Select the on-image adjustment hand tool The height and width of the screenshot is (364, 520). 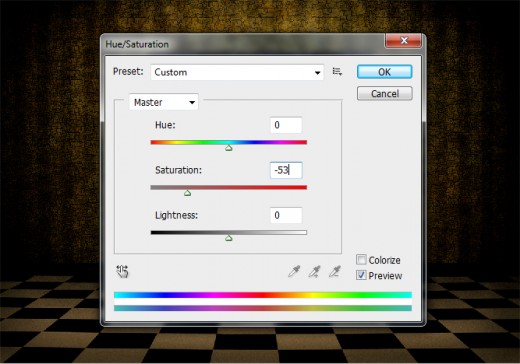tap(122, 271)
